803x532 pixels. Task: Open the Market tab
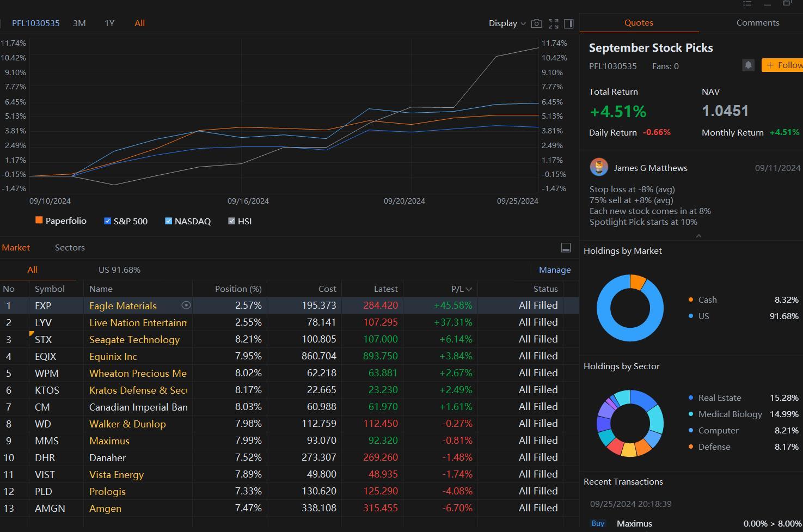tap(16, 248)
